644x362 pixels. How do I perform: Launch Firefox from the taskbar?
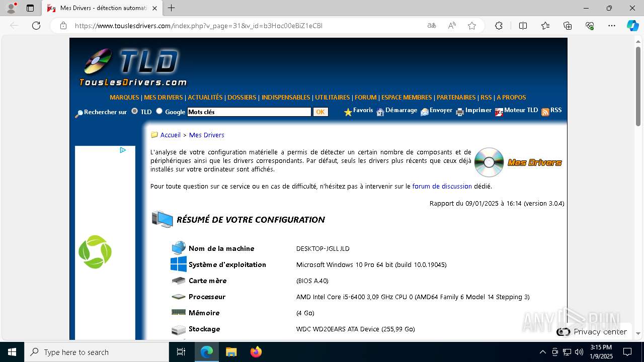[256, 352]
